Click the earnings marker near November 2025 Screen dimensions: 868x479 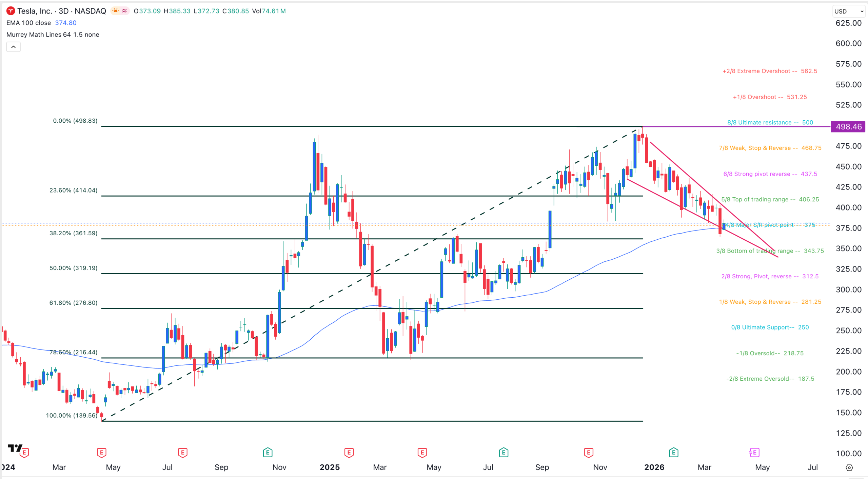pos(589,452)
